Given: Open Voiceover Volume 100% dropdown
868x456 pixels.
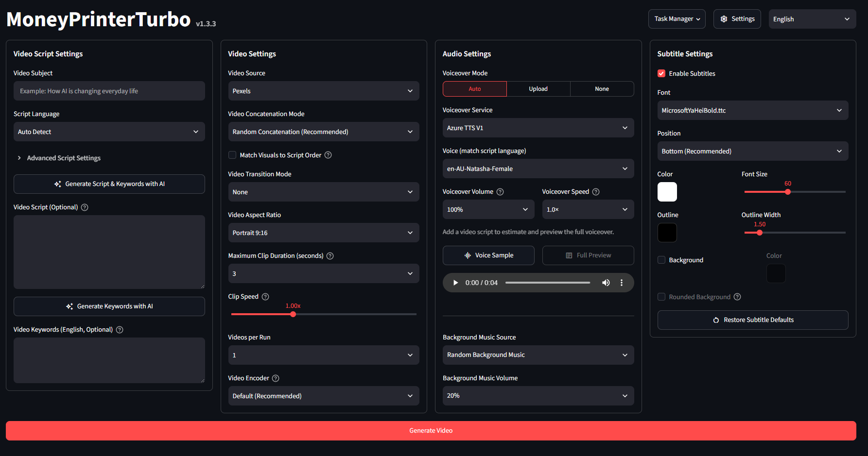Looking at the screenshot, I should pos(488,209).
